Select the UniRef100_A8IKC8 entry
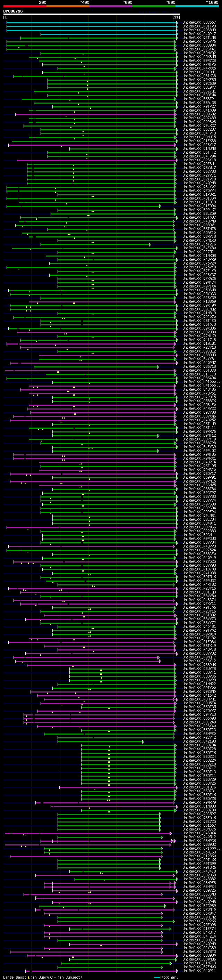 pos(199,76)
